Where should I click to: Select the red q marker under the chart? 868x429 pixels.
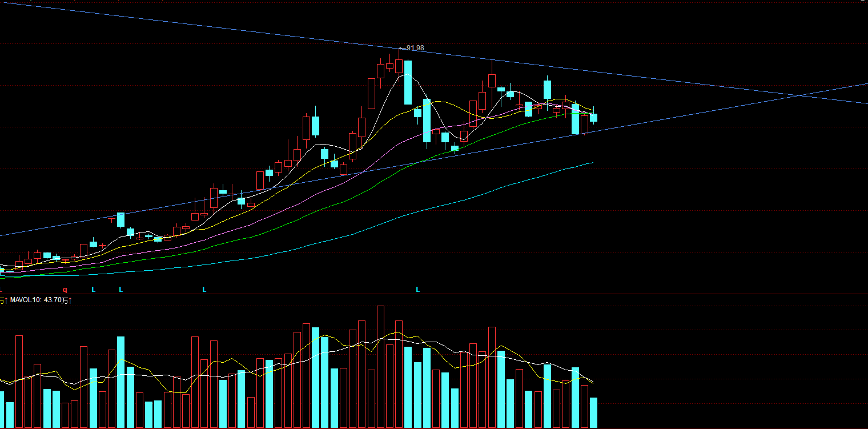click(65, 290)
